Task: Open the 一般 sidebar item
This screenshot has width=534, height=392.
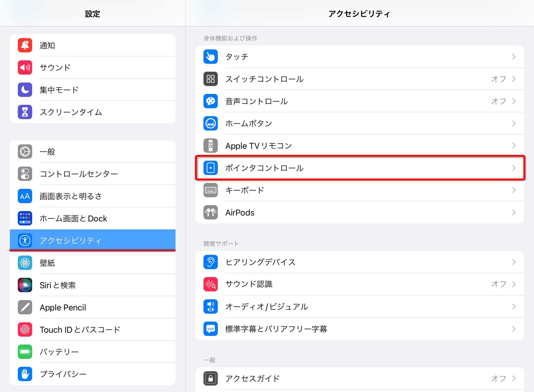Action: pos(25,152)
